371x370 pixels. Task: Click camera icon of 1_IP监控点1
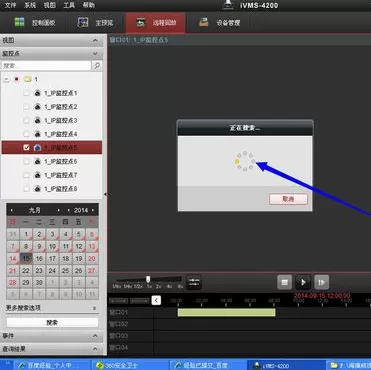pyautogui.click(x=38, y=93)
